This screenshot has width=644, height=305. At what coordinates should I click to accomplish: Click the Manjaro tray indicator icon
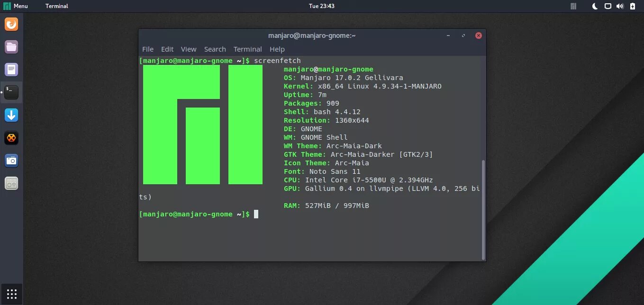(x=573, y=6)
